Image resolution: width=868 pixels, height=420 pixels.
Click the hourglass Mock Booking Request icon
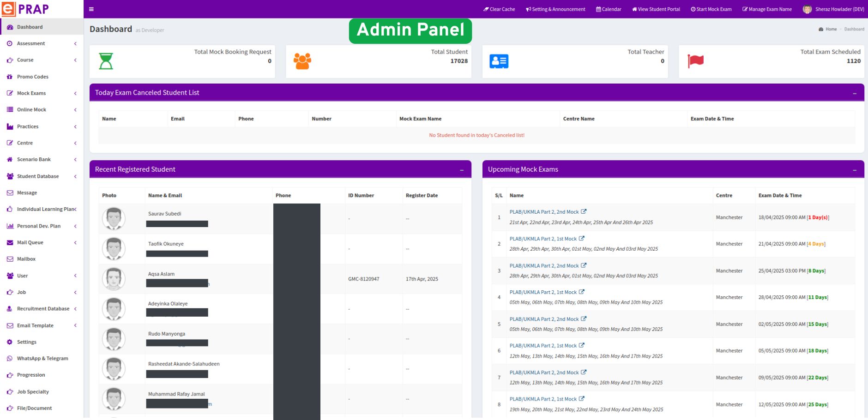click(x=106, y=61)
